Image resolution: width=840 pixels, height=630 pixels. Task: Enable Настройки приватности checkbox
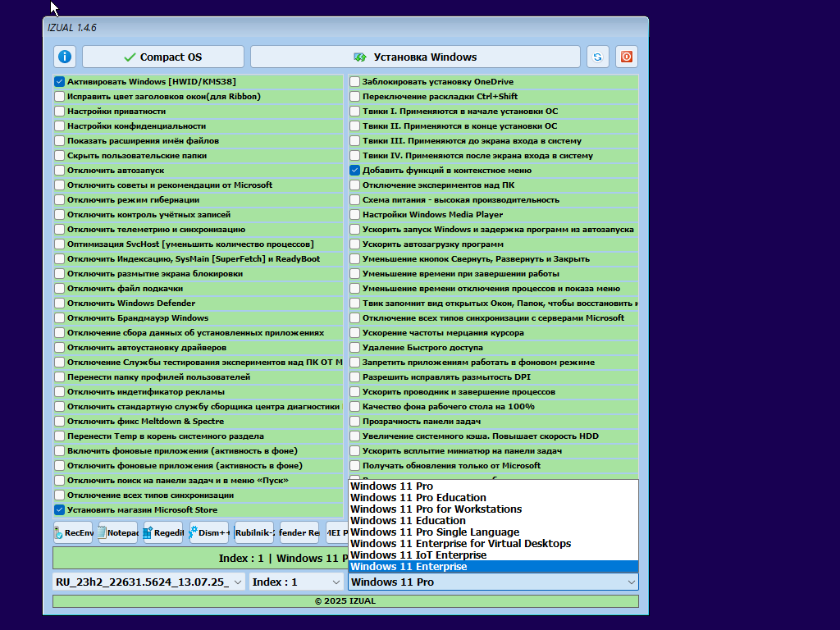(x=59, y=112)
